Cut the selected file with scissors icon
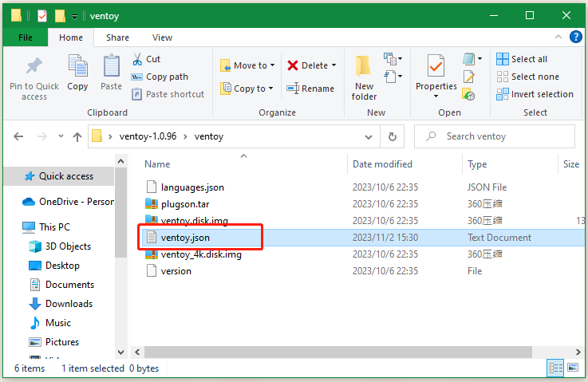This screenshot has width=588, height=382. click(137, 59)
